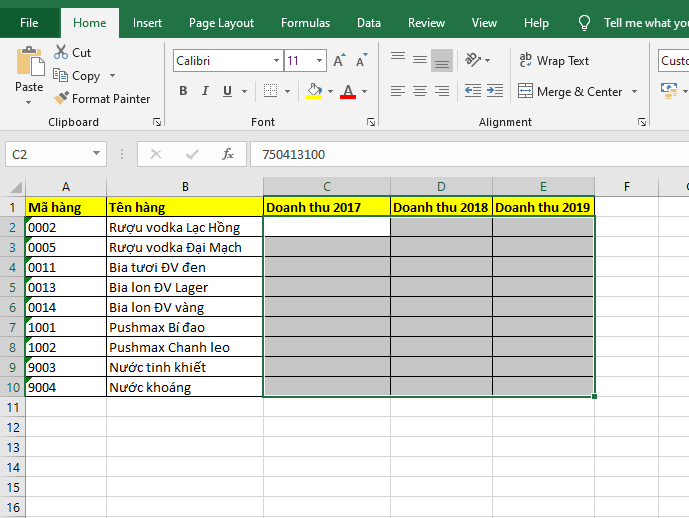
Task: Apply the yellow fill color bucket
Action: coord(314,91)
